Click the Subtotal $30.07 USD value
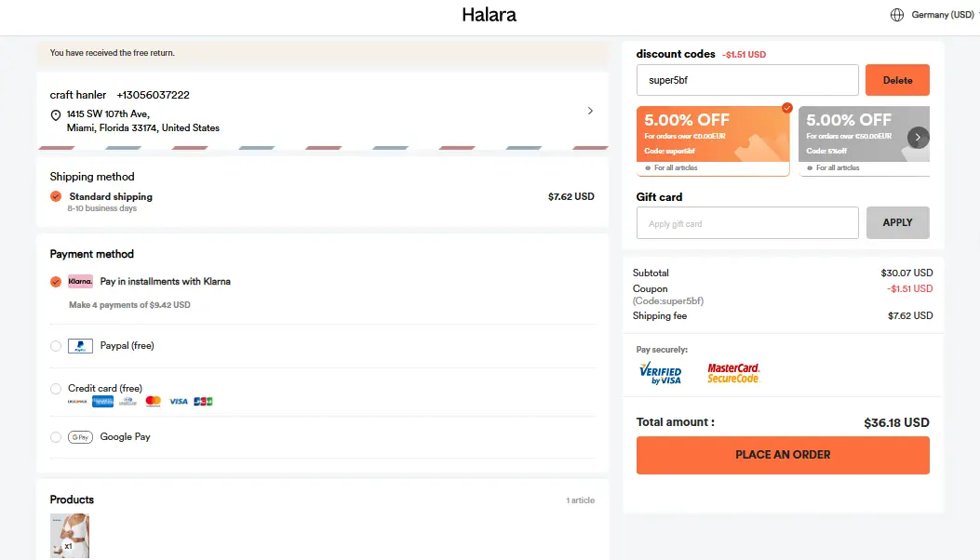Image resolution: width=980 pixels, height=560 pixels. pos(906,273)
